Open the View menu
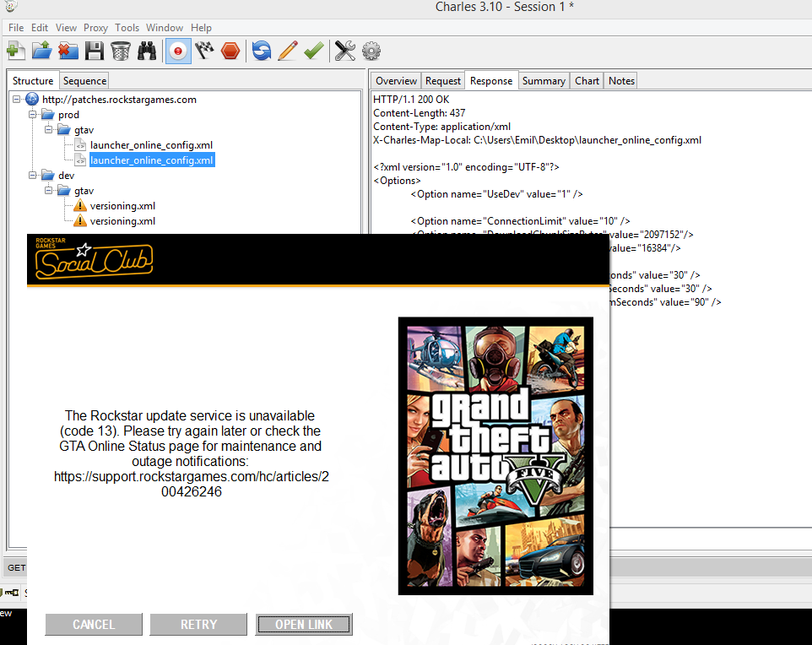This screenshot has height=645, width=812. pos(66,28)
